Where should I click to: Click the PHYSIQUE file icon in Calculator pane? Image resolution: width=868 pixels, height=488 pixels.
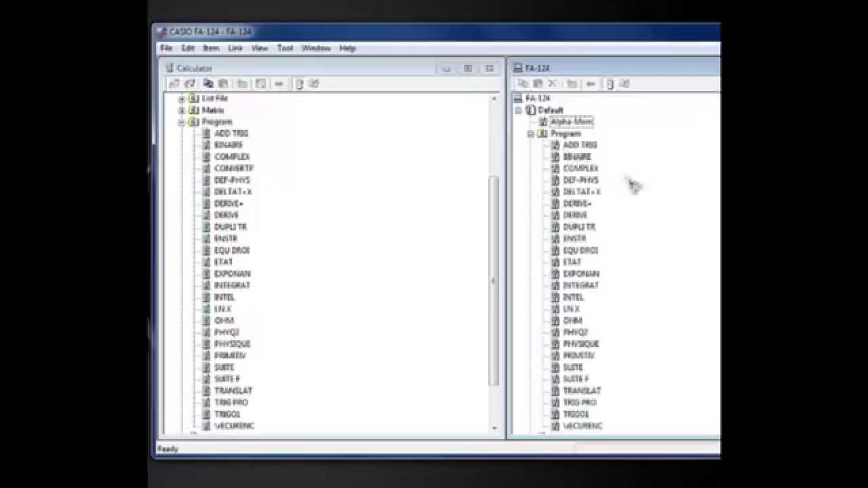click(x=207, y=344)
